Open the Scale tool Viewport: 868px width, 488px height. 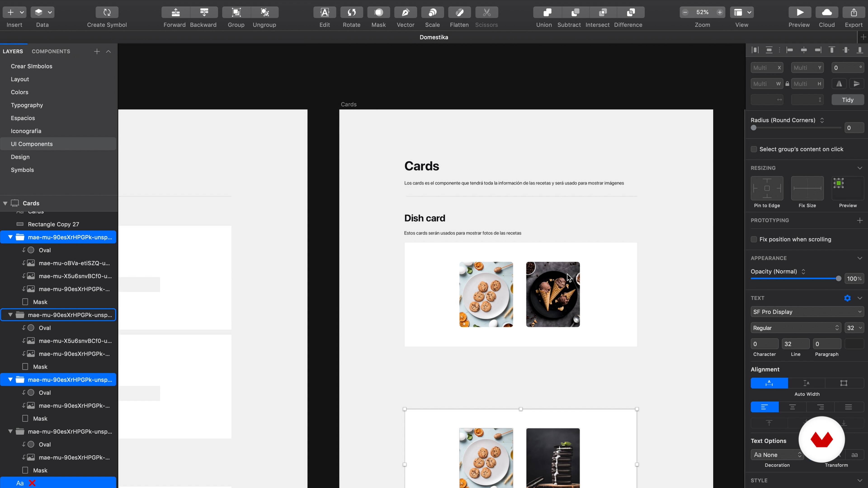[x=432, y=12]
